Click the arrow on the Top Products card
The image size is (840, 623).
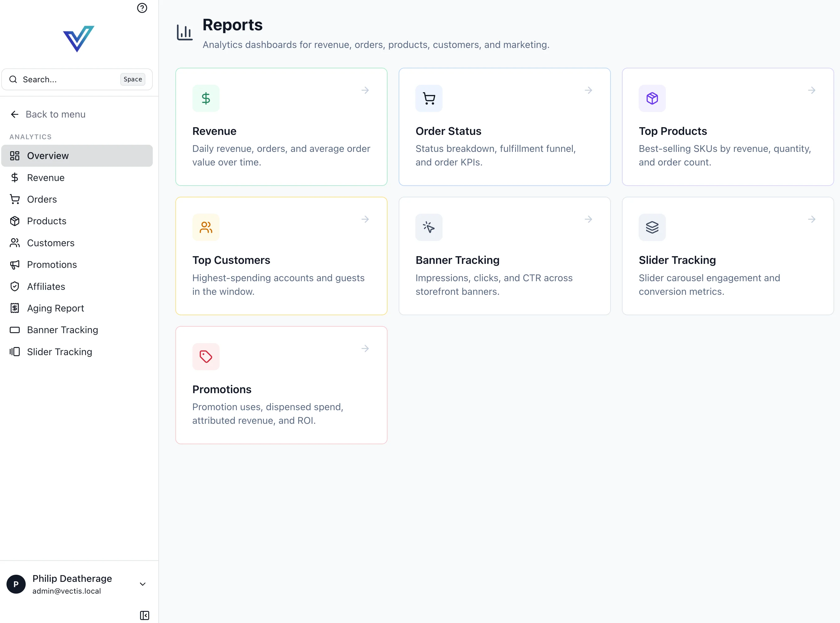(812, 90)
